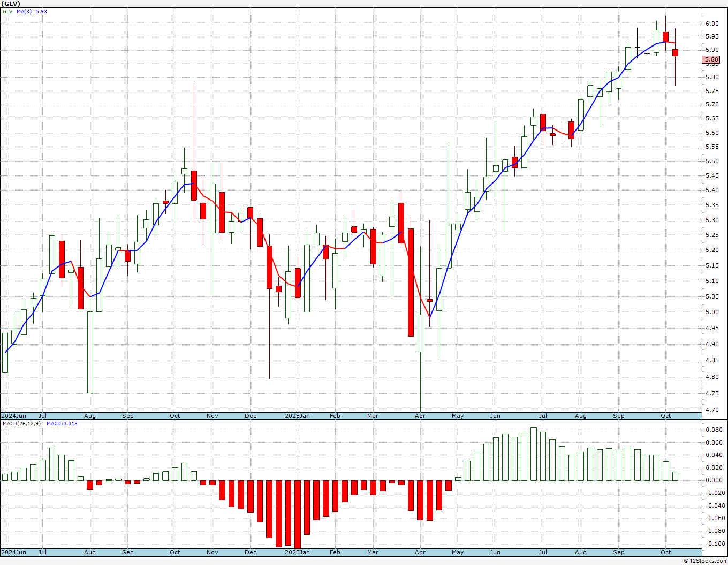Select the 5.93 moving average value
Viewport: 728px width, 565px height.
(41, 11)
